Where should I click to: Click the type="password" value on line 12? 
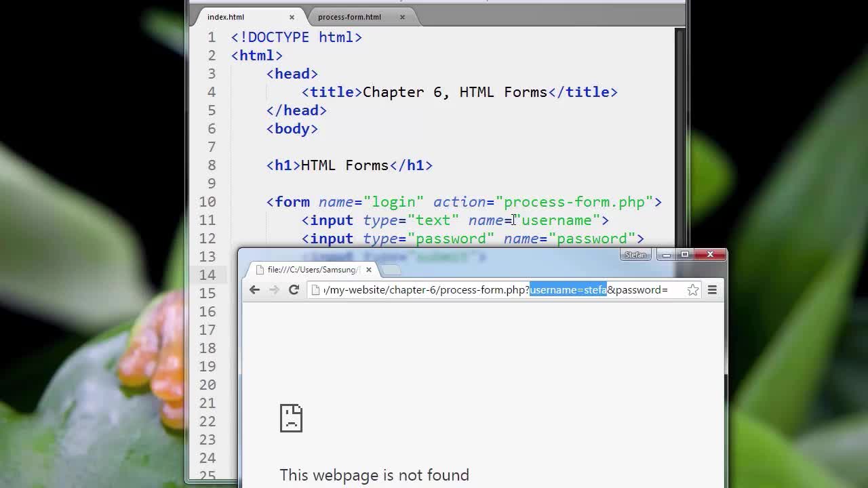[450, 239]
